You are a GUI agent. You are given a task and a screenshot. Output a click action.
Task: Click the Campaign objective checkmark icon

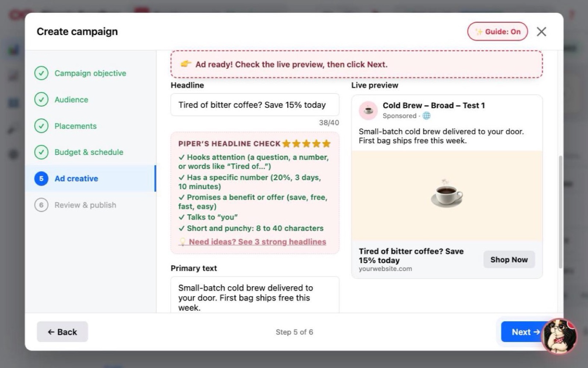(41, 73)
